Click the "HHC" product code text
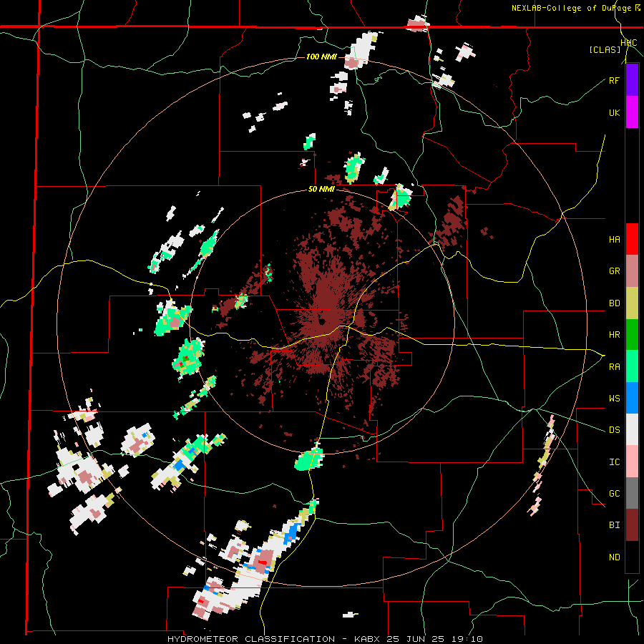Screen dimensions: 644x644 [x=629, y=43]
